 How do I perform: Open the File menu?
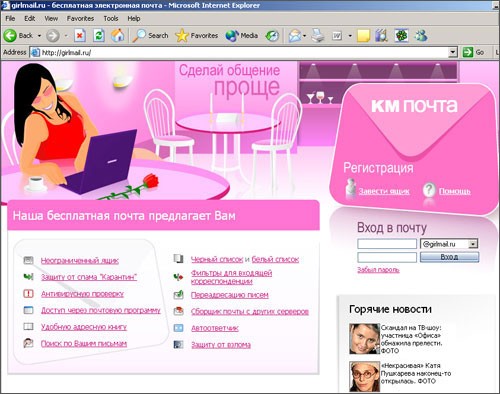tap(10, 18)
